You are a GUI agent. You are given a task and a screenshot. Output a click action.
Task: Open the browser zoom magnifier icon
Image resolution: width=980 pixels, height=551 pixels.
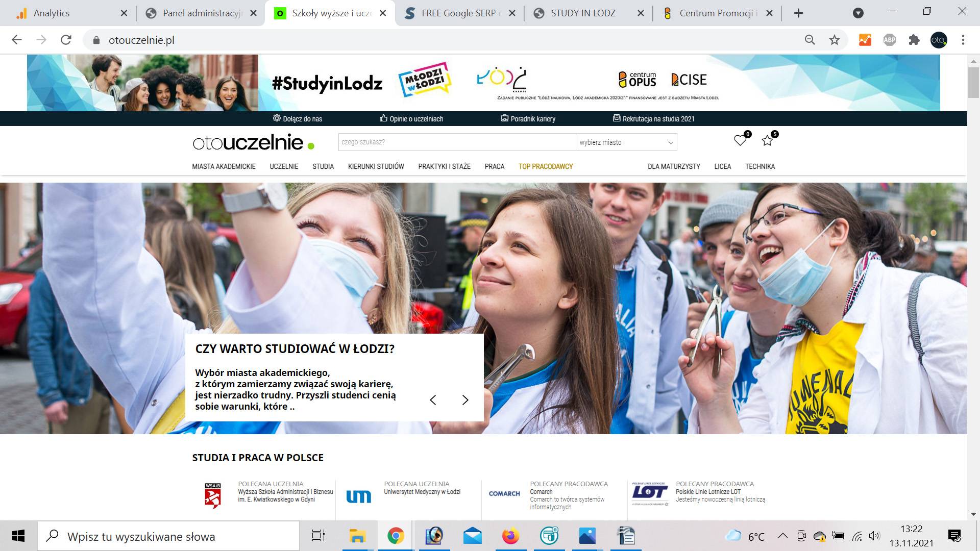tap(810, 40)
